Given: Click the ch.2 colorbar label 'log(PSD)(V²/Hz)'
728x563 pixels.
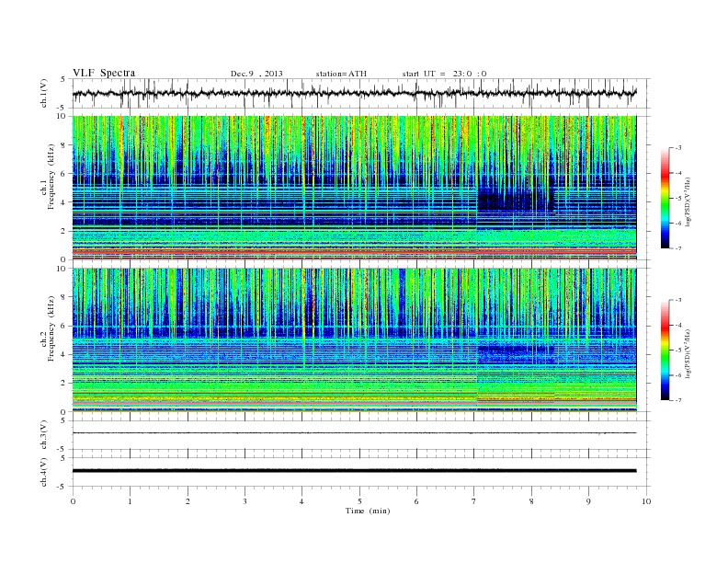Looking at the screenshot, I should coord(688,352).
